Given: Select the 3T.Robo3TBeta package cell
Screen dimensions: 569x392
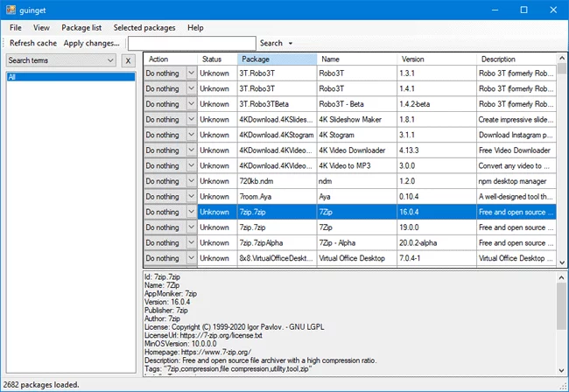Looking at the screenshot, I should pos(277,104).
